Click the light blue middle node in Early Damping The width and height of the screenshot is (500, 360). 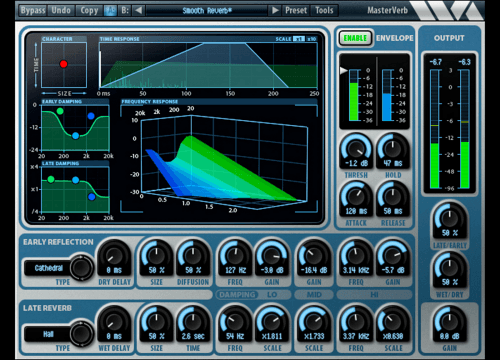coord(75,136)
